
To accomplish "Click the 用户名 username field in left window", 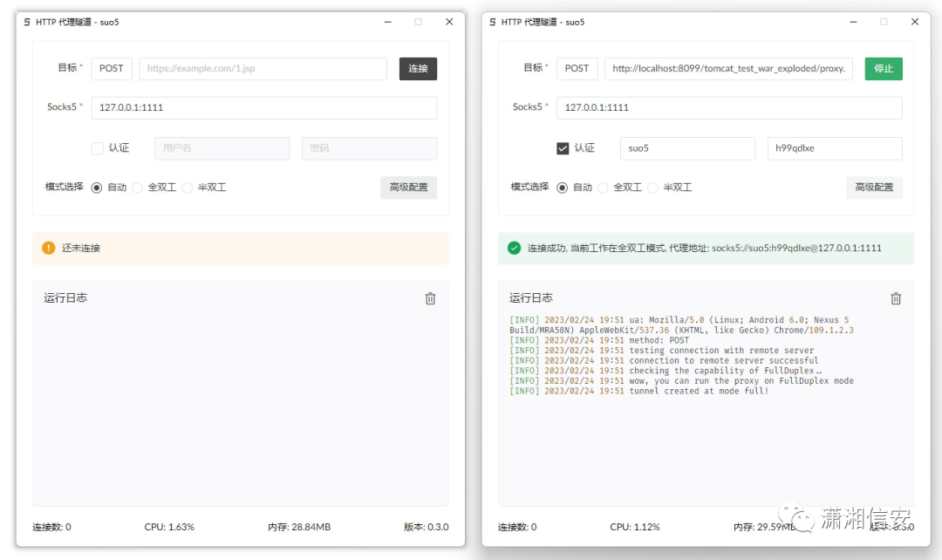I will point(222,148).
